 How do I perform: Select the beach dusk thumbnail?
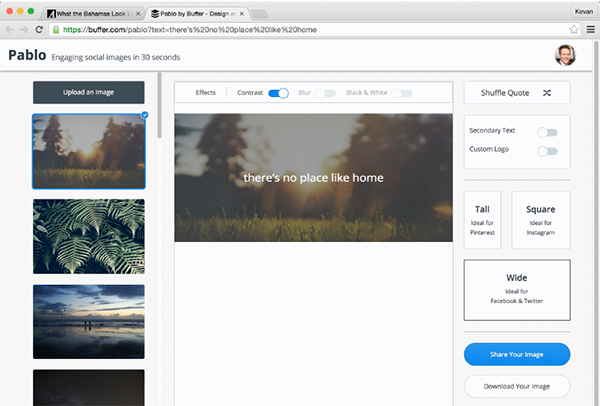point(89,321)
